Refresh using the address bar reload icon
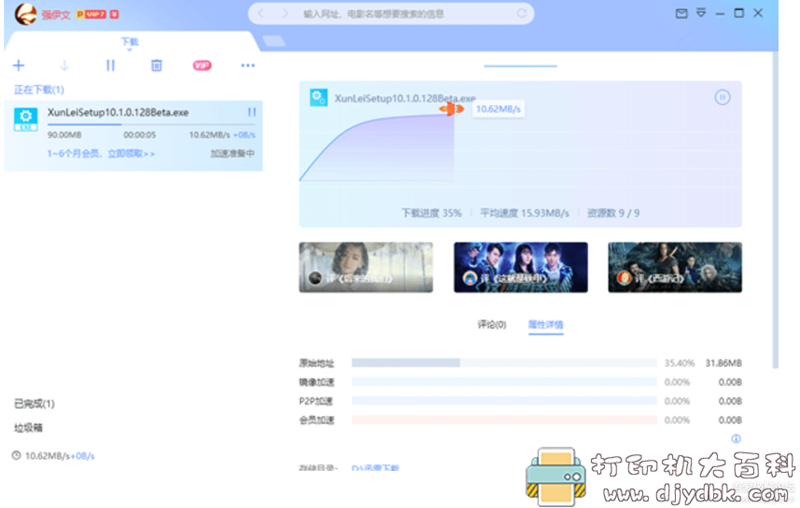This screenshot has width=800, height=508. [521, 14]
